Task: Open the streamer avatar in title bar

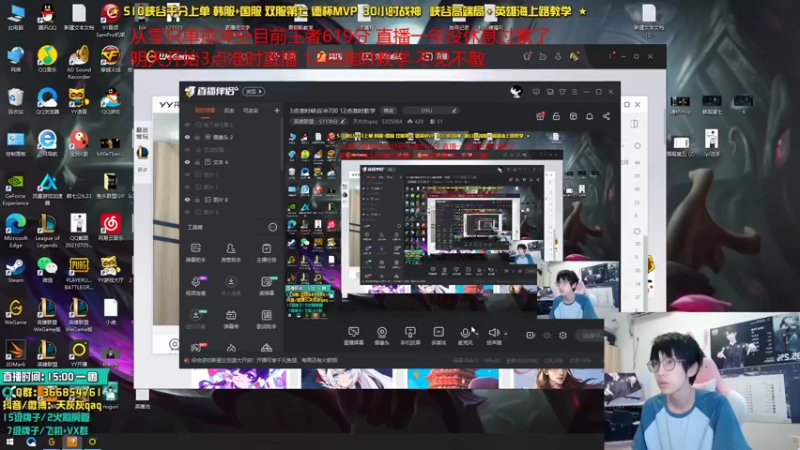Action: tap(516, 92)
